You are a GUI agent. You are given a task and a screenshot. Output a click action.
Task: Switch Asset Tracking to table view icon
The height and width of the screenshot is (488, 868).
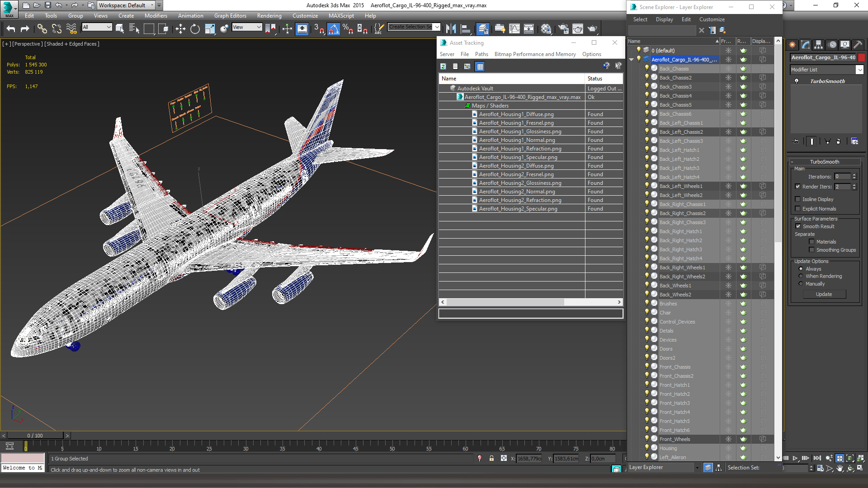coord(480,66)
